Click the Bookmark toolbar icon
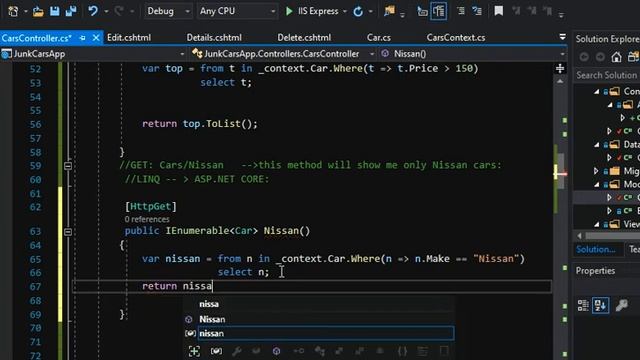The image size is (640, 360). [x=498, y=11]
